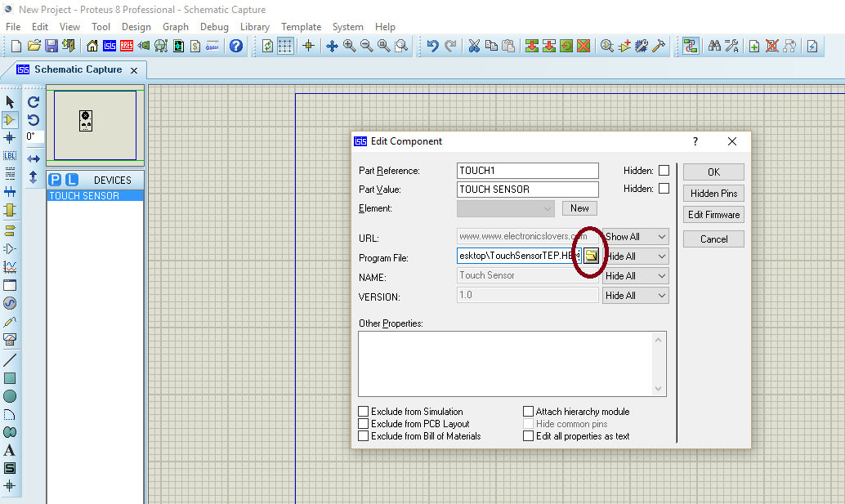The width and height of the screenshot is (845, 504).
Task: Click the Rotate Clockwise icon
Action: (x=34, y=102)
